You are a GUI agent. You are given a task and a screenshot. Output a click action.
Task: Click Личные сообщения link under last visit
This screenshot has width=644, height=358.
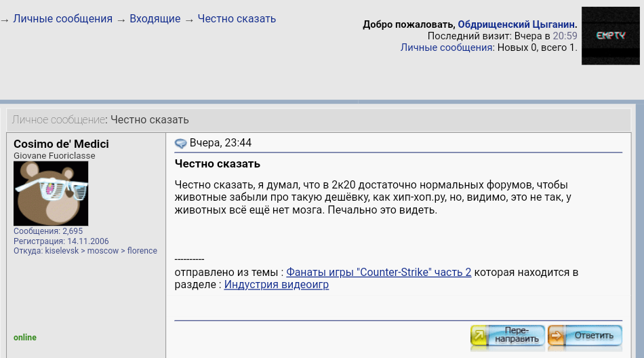[x=447, y=47]
